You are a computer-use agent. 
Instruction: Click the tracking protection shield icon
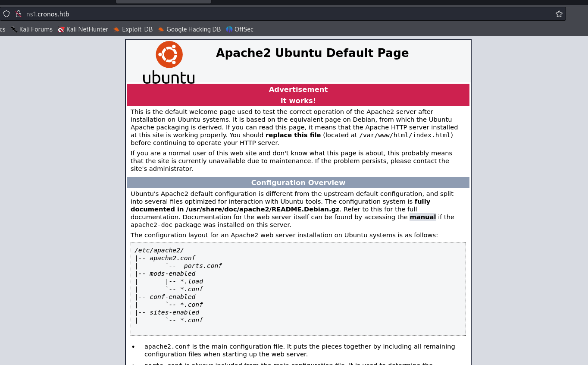pos(6,14)
